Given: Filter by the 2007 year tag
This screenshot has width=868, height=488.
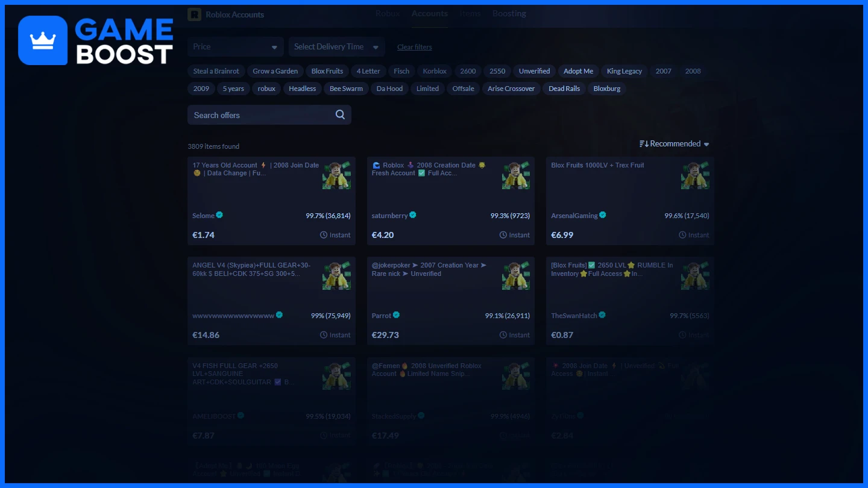Looking at the screenshot, I should coord(664,71).
